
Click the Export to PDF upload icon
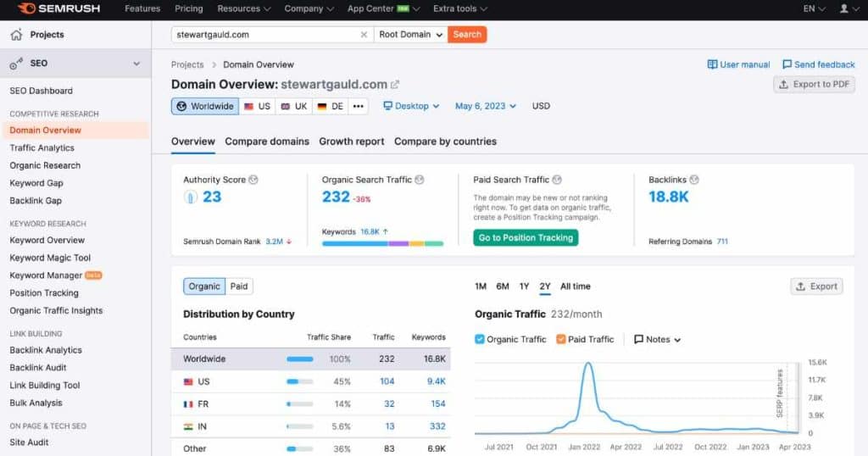point(783,84)
